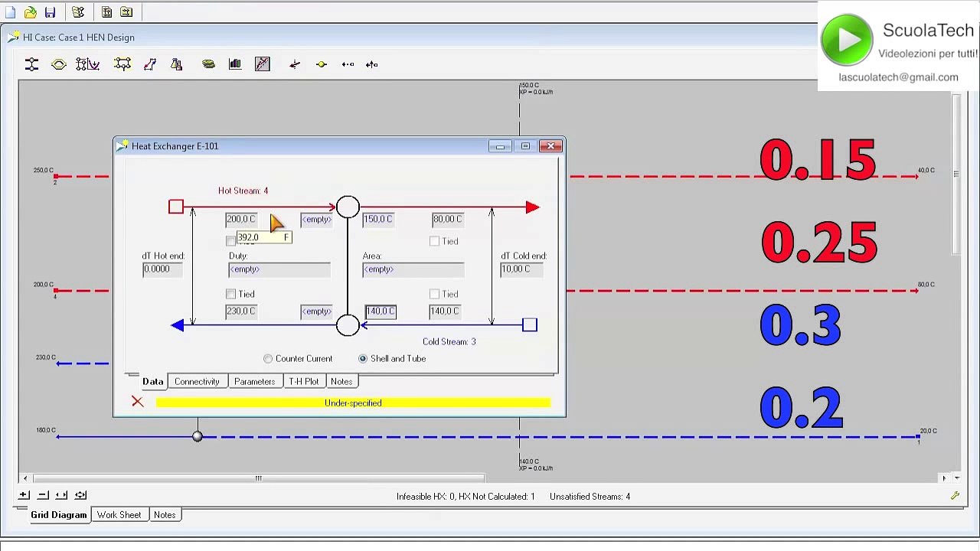Open the Work Sheet tab
980x551 pixels.
119,515
